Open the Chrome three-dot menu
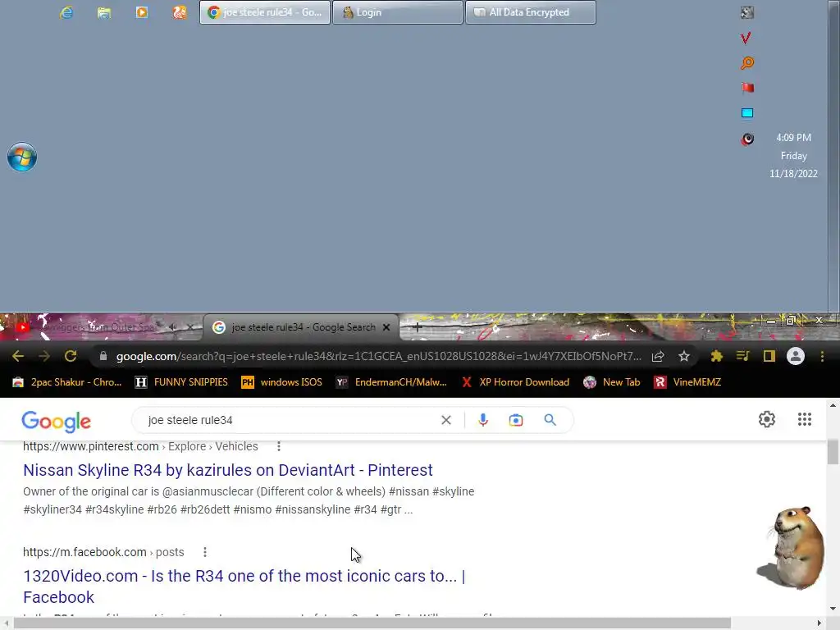 (822, 356)
